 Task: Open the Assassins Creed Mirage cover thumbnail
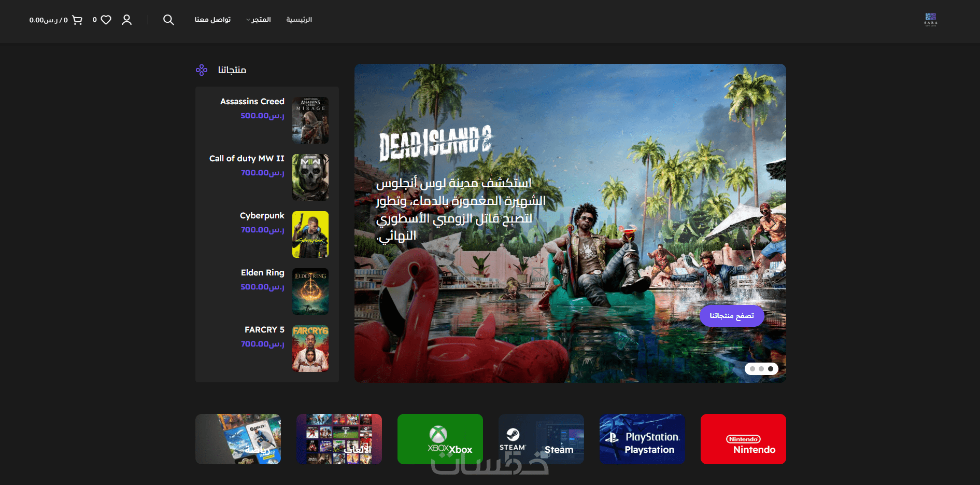pyautogui.click(x=310, y=120)
